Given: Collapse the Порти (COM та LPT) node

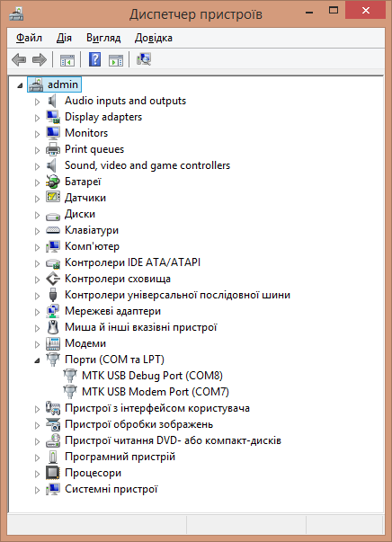Looking at the screenshot, I should (38, 360).
